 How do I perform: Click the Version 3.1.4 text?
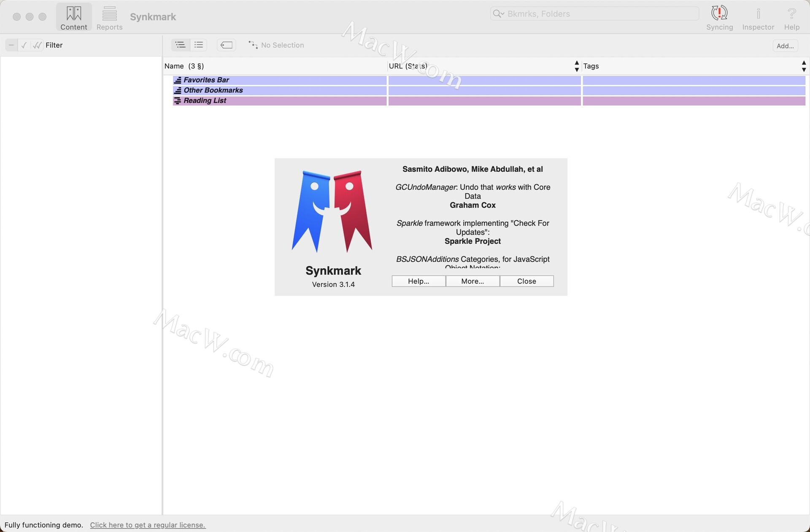333,284
